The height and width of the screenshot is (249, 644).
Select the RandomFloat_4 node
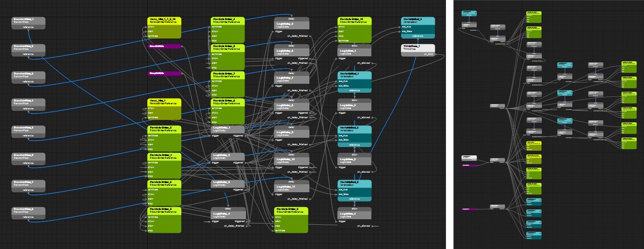(x=28, y=104)
